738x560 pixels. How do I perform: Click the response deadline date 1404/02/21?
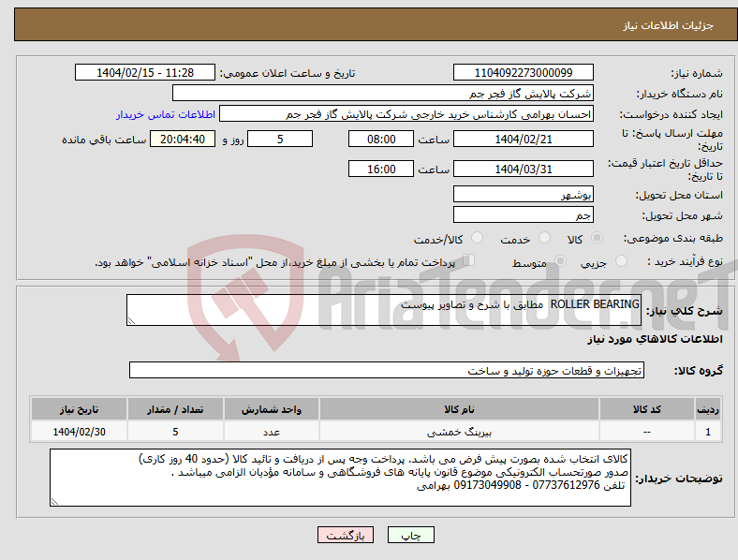coord(523,140)
